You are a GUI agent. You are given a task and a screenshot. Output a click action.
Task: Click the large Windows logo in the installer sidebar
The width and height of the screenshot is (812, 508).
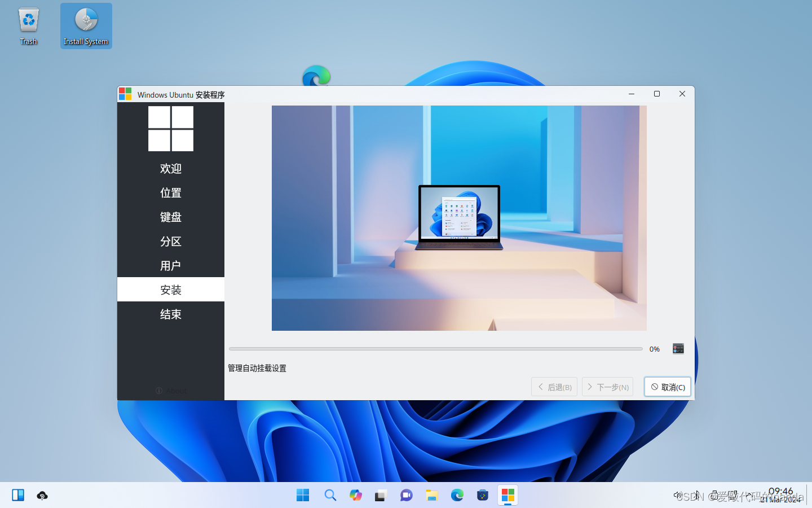pyautogui.click(x=171, y=129)
